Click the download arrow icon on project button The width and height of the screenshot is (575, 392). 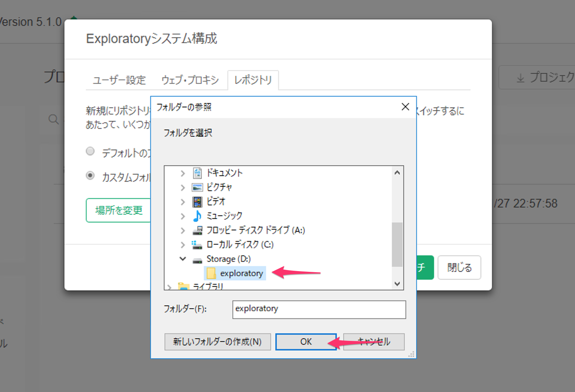pyautogui.click(x=521, y=77)
